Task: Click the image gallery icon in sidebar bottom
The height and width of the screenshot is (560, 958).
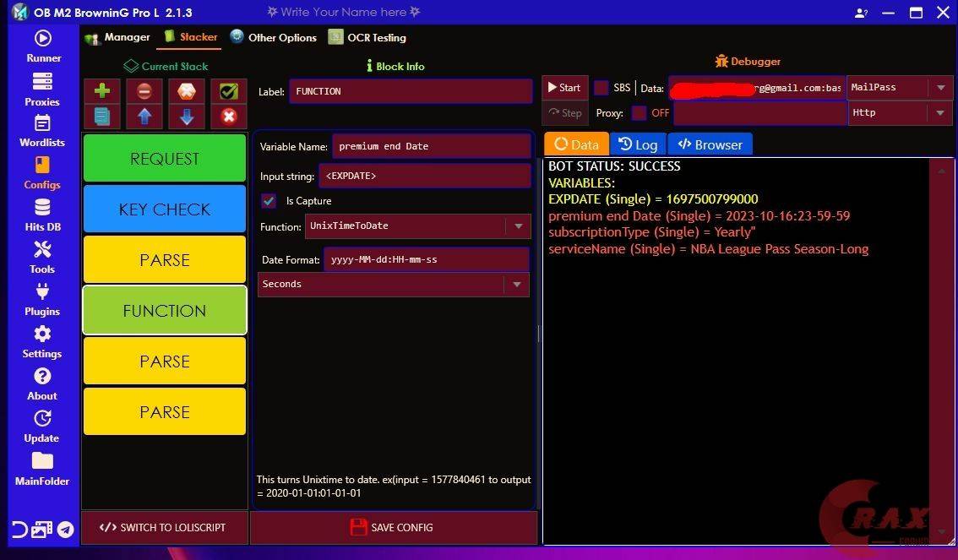Action: coord(42,530)
